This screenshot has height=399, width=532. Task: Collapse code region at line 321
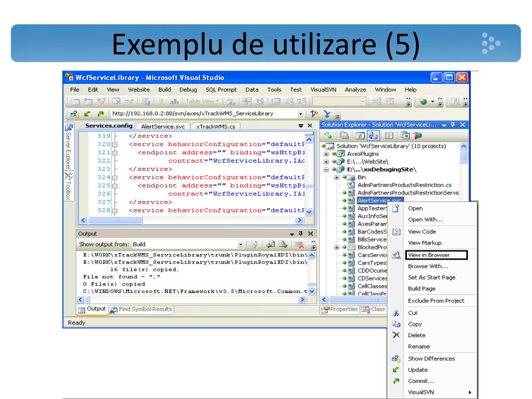[115, 153]
